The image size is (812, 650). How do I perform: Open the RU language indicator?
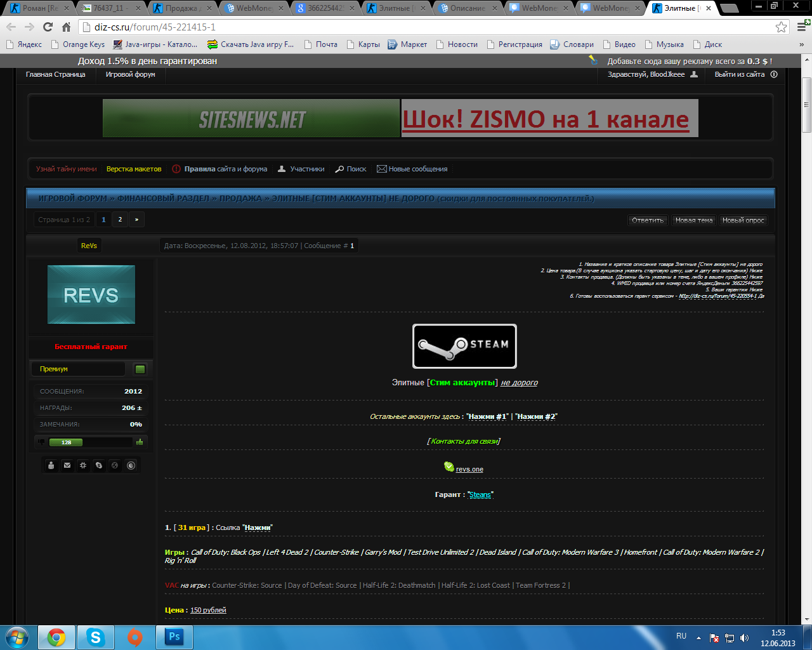pyautogui.click(x=681, y=636)
